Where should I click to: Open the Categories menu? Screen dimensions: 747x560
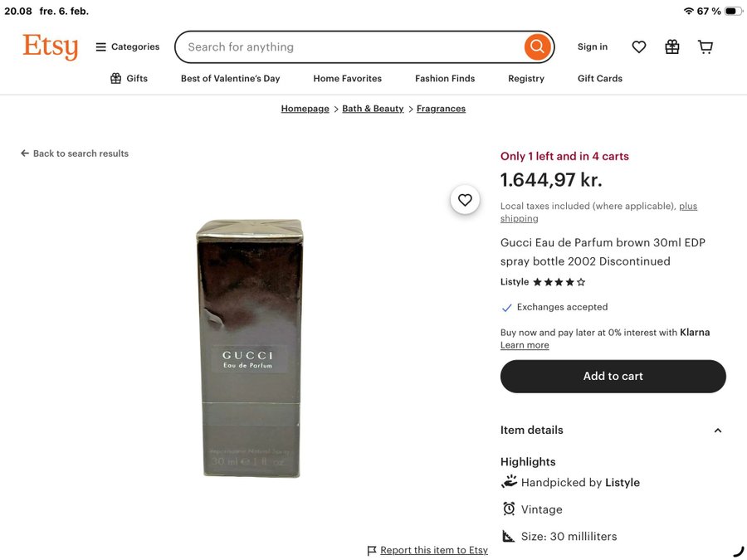point(127,47)
